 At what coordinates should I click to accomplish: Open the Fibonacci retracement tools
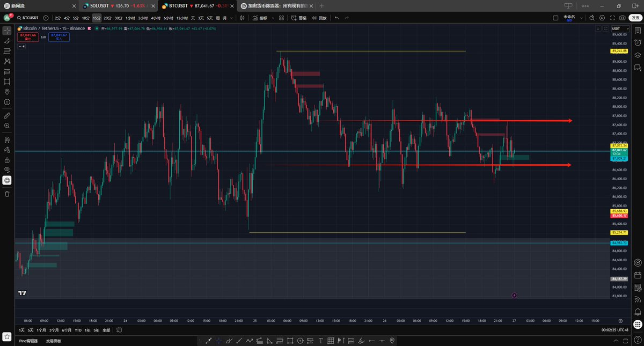tap(7, 51)
